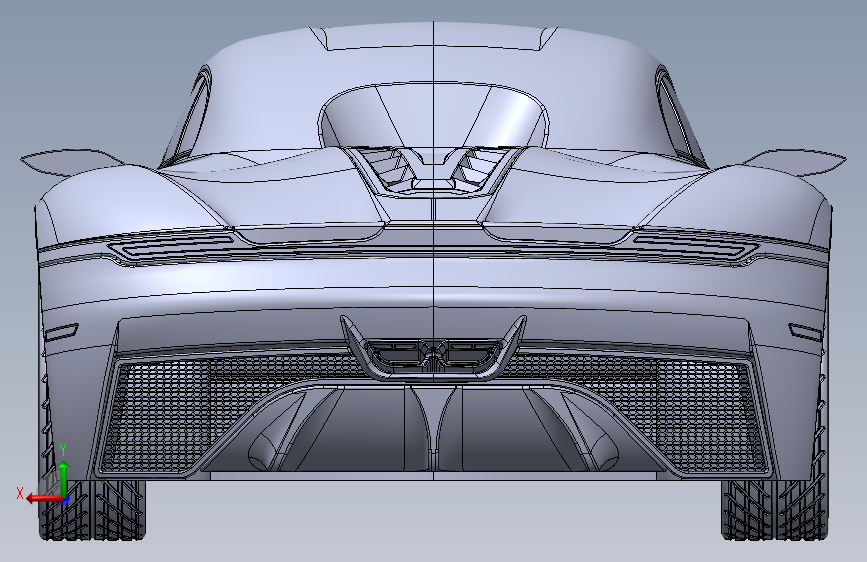
Task: Select the right rear side reflector
Action: [806, 332]
